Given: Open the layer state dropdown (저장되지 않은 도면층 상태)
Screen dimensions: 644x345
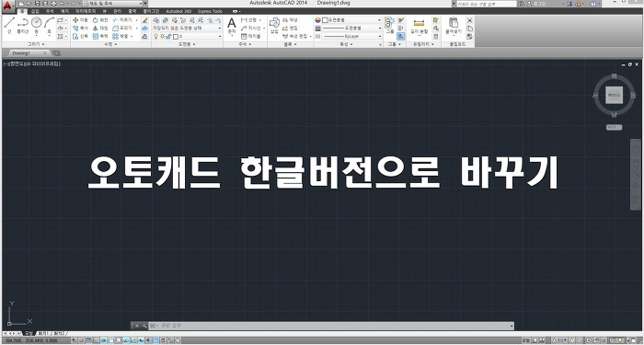Looking at the screenshot, I should tap(188, 28).
